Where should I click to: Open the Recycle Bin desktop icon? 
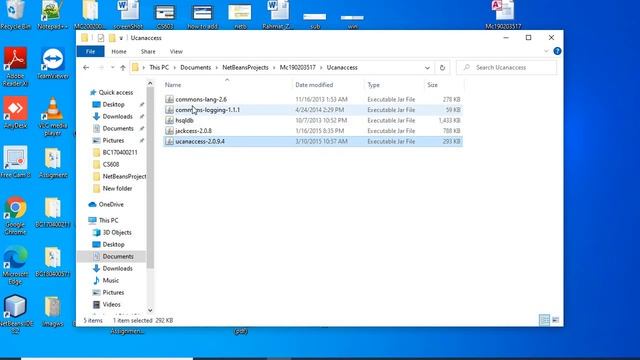point(16,15)
